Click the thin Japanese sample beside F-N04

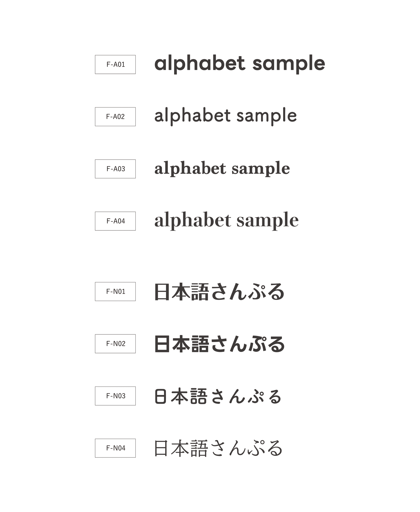click(218, 448)
